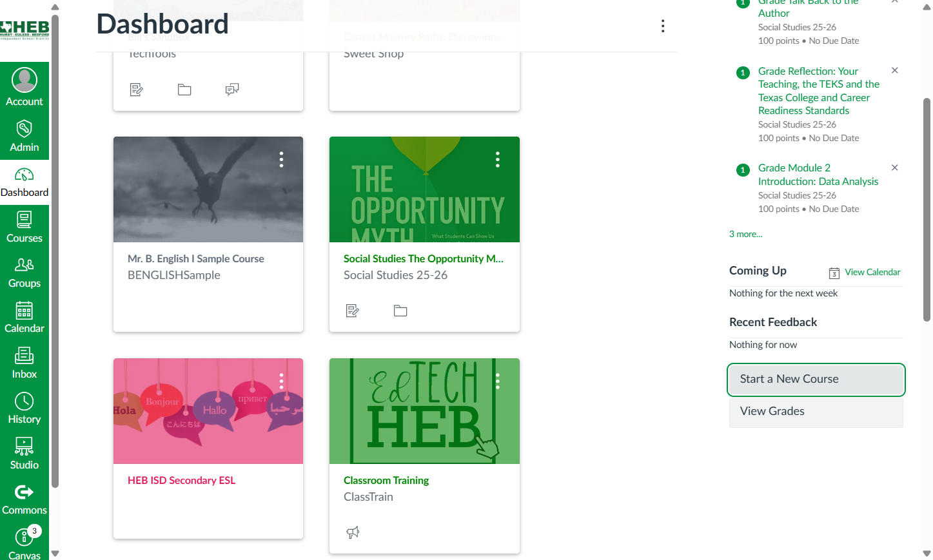The height and width of the screenshot is (560, 933).
Task: Open HEB ISD Secondary ESL course title
Action: 182,480
